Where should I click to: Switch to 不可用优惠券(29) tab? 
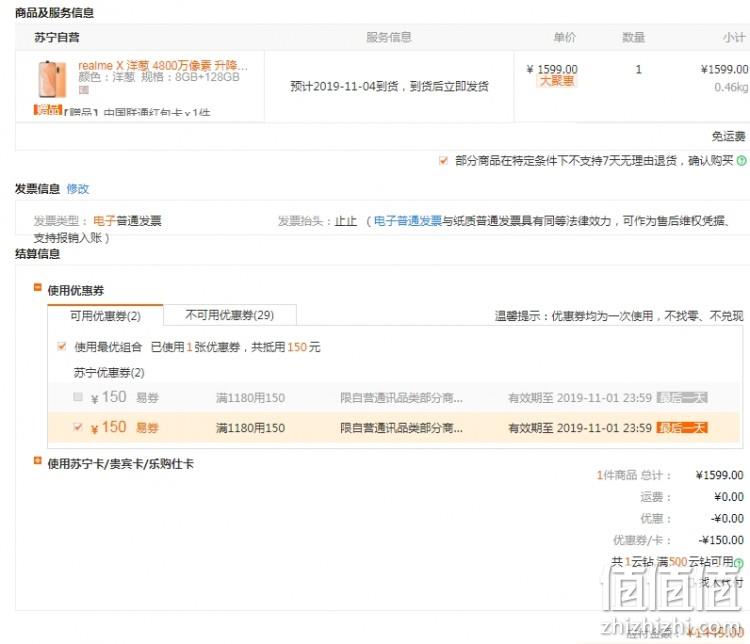pyautogui.click(x=230, y=315)
